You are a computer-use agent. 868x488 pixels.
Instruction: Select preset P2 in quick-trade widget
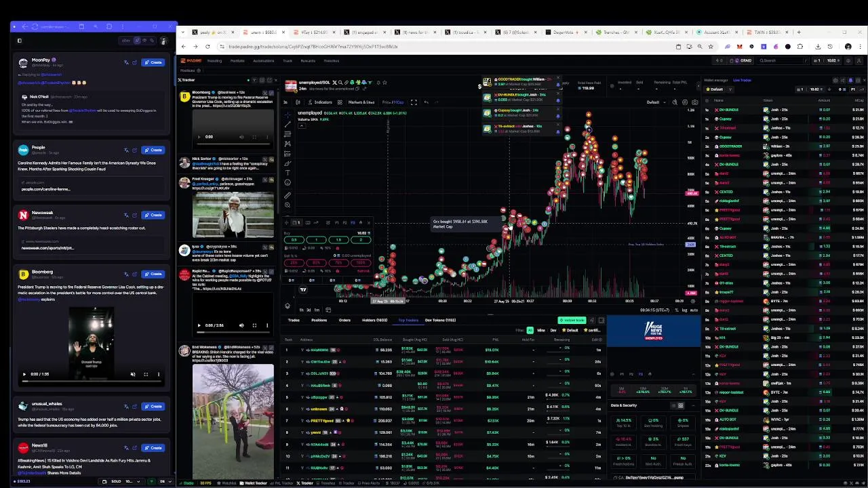click(345, 223)
